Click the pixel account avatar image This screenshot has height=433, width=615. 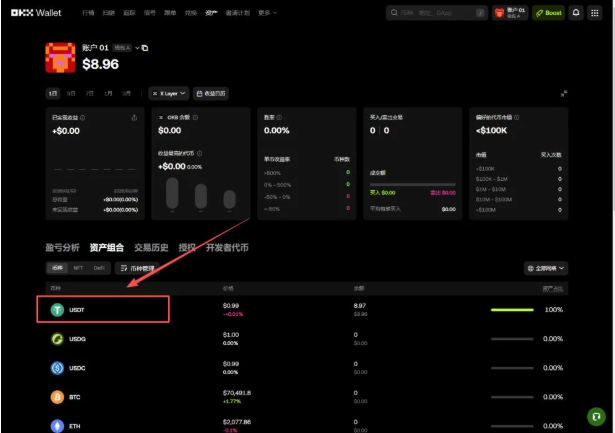[60, 58]
